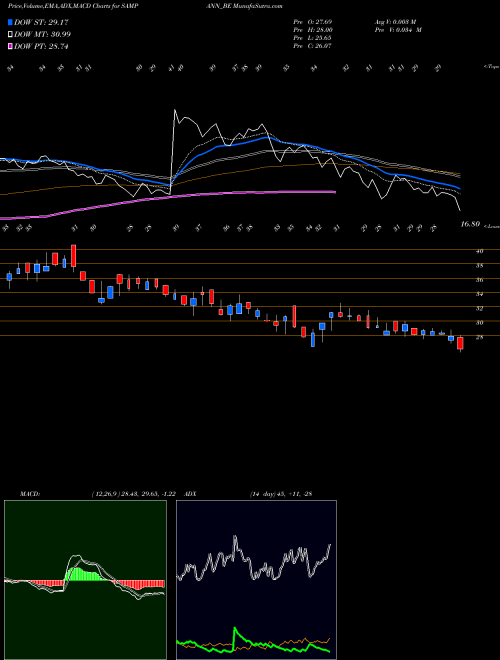Click the peak of the white price line
The image size is (500, 660).
coord(174,110)
